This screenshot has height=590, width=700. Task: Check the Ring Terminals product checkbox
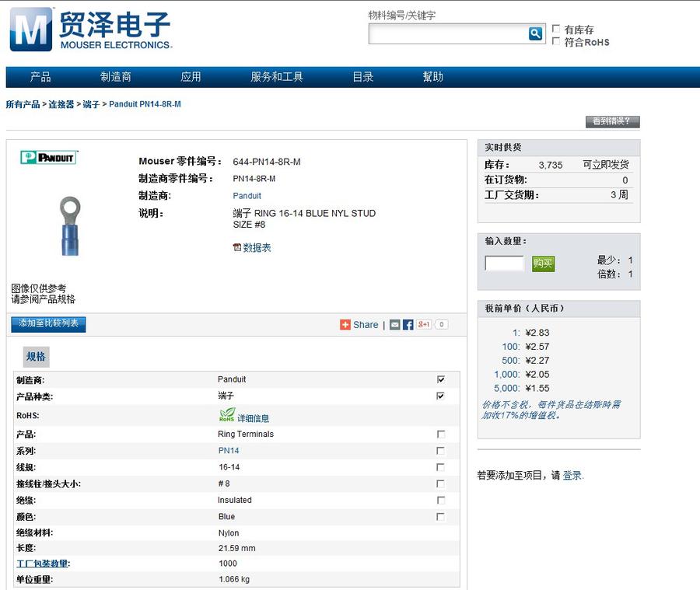point(441,435)
